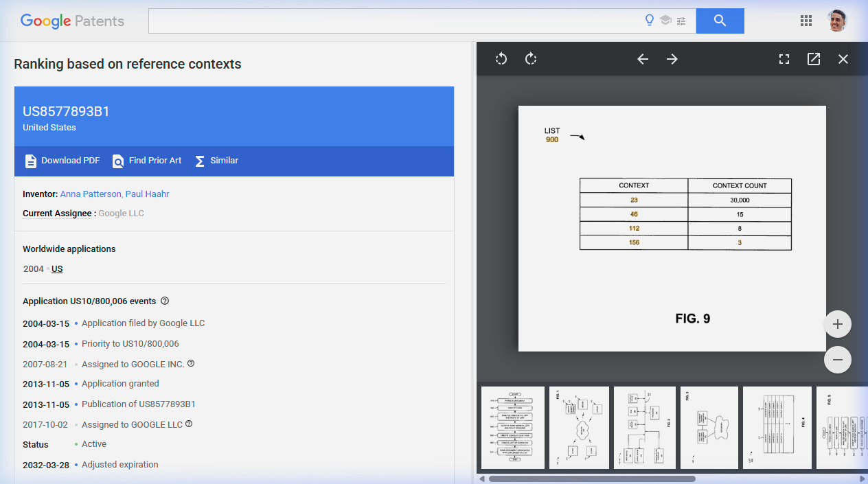
Task: Click 'Publication of US8577893B1' event
Action: coord(139,404)
